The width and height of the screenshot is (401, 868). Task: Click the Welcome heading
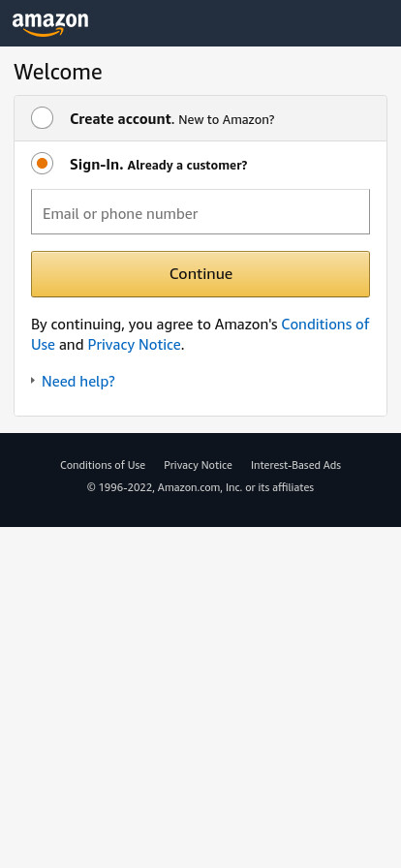point(58,73)
